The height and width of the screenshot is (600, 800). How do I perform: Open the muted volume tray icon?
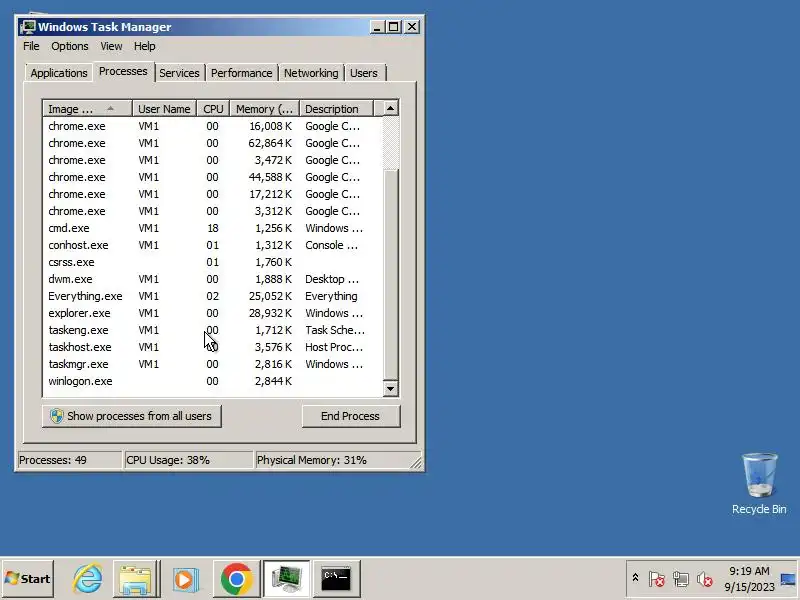point(704,579)
